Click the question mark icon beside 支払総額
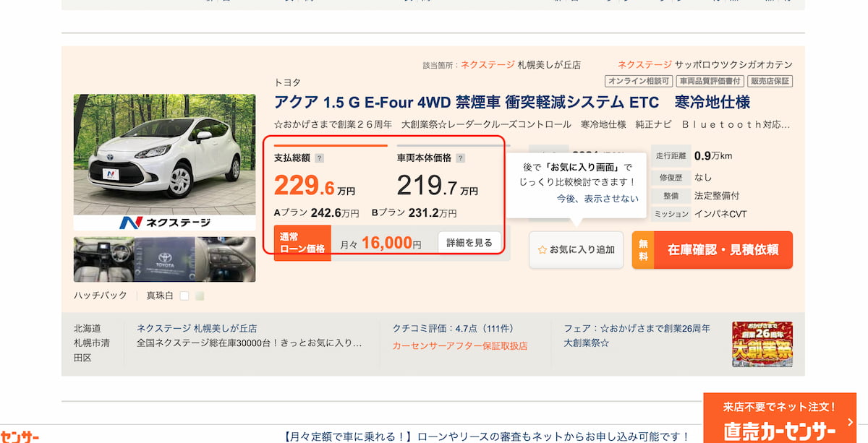The image size is (868, 443). pyautogui.click(x=319, y=157)
